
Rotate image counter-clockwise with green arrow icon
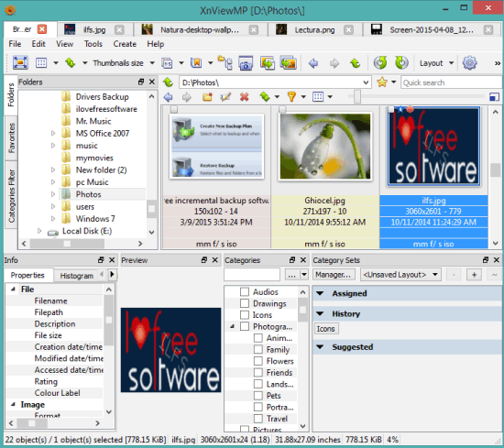pyautogui.click(x=380, y=62)
